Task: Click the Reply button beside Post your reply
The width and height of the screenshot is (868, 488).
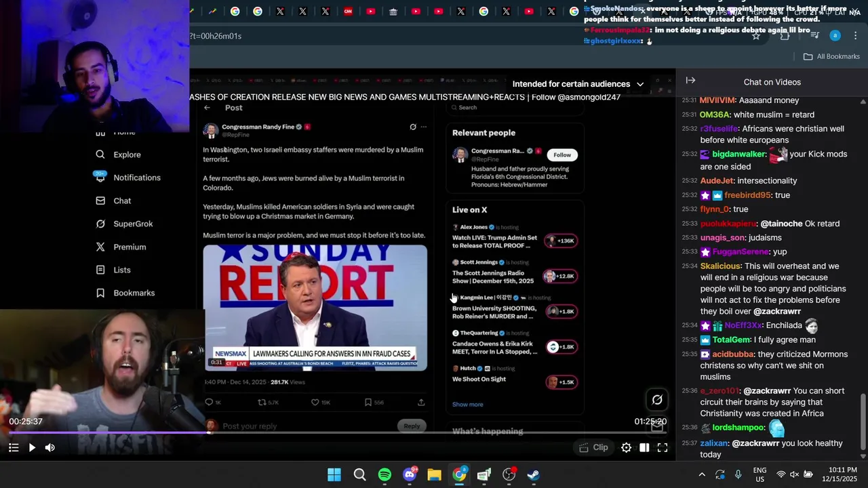Action: (x=412, y=426)
